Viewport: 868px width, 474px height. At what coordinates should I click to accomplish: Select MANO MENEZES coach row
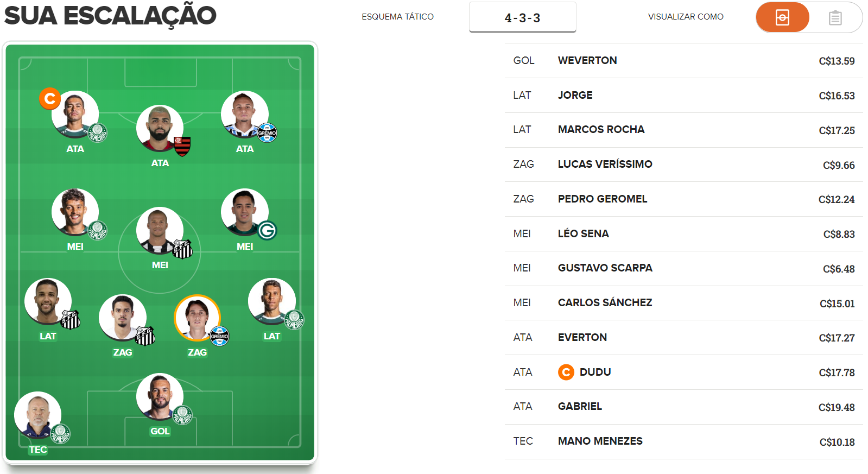683,441
